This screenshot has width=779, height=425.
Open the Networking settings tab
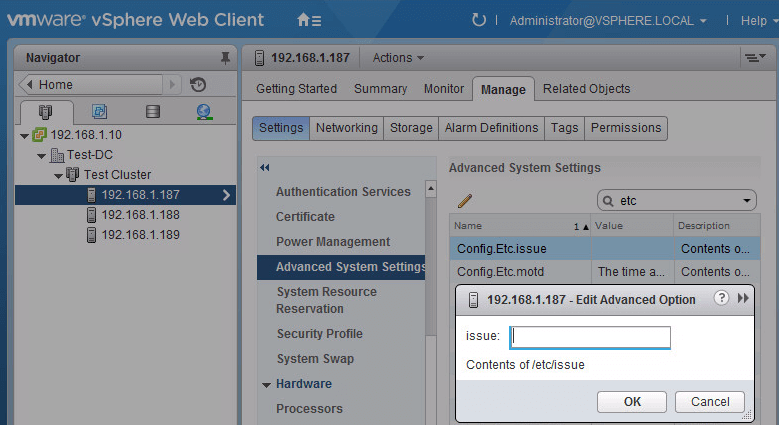[x=346, y=128]
